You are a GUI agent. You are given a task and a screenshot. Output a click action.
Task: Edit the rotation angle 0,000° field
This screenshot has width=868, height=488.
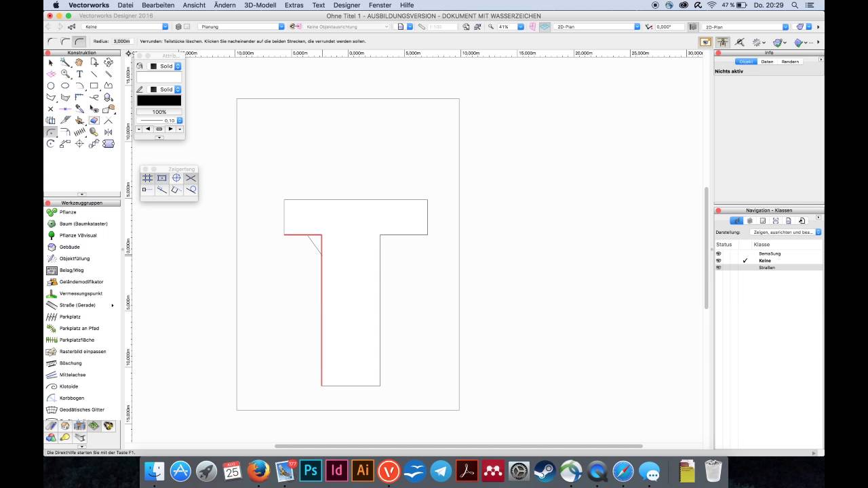(670, 26)
